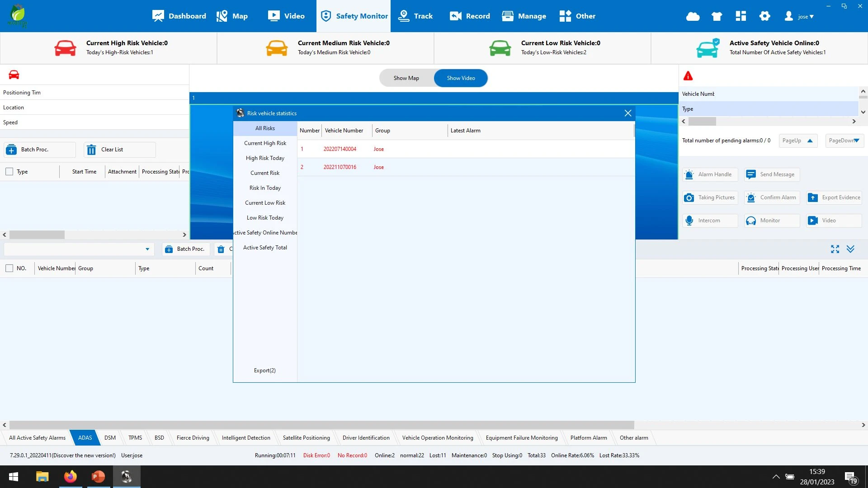Collapse panel with double chevron arrow

[850, 249]
